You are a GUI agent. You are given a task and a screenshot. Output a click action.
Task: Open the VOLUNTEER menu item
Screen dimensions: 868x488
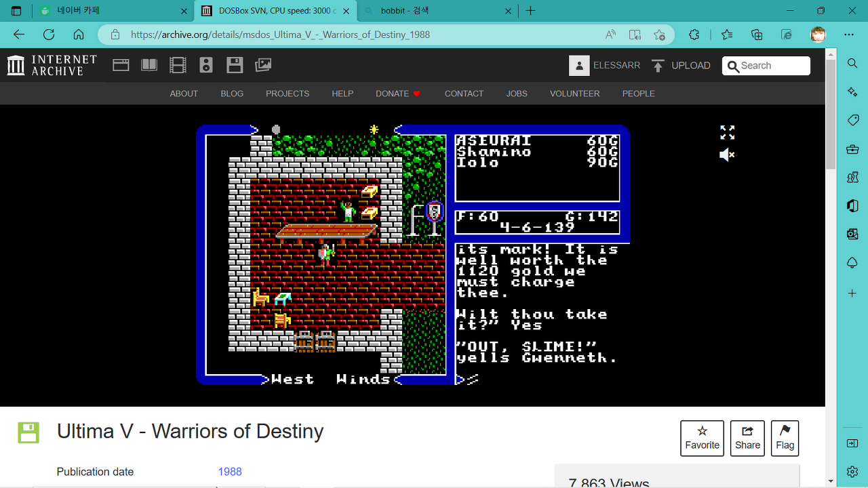point(574,94)
